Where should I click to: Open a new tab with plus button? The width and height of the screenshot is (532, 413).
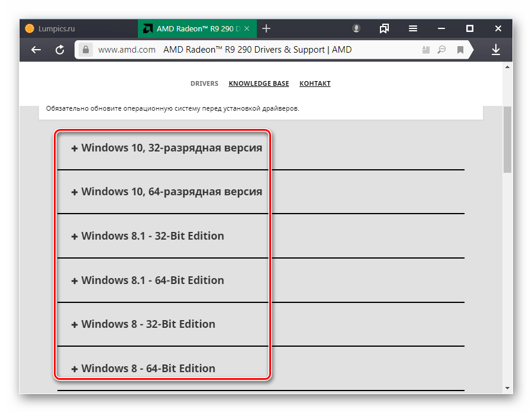pos(266,28)
